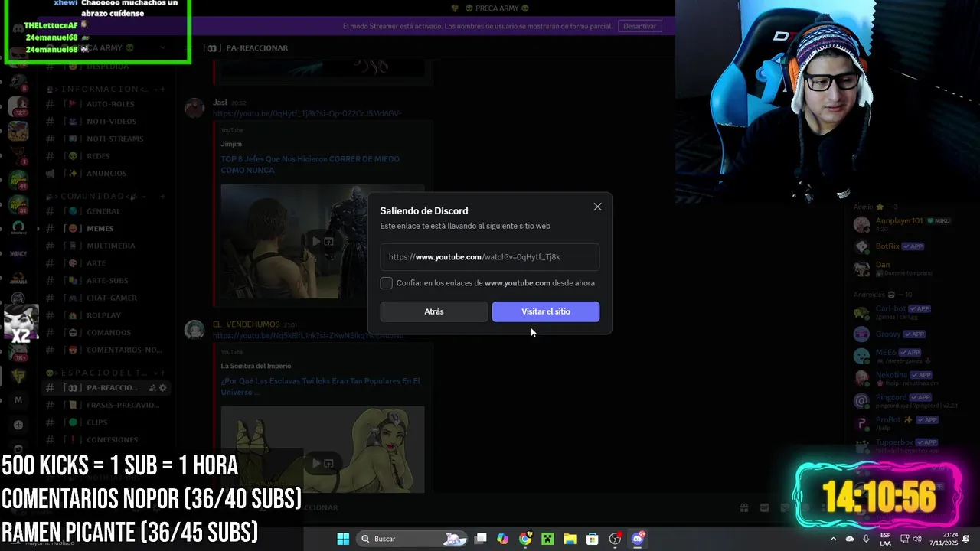Open the REDES channel
980x551 pixels.
(x=106, y=156)
